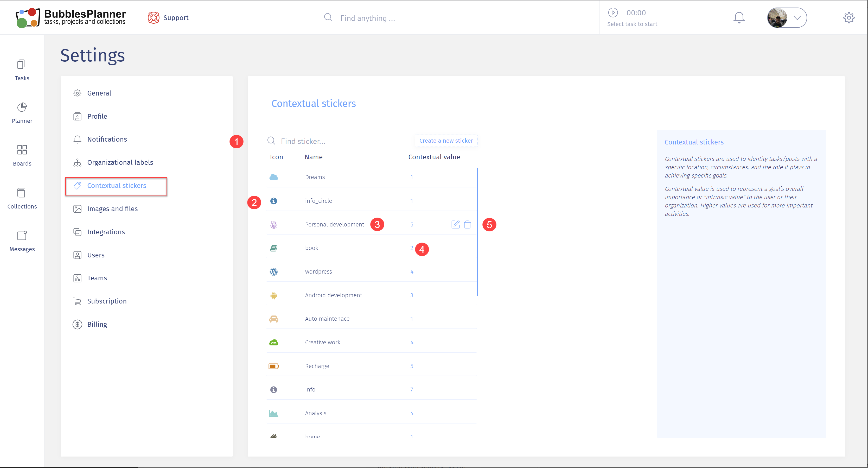Select the Dreams sticker name

pos(315,177)
